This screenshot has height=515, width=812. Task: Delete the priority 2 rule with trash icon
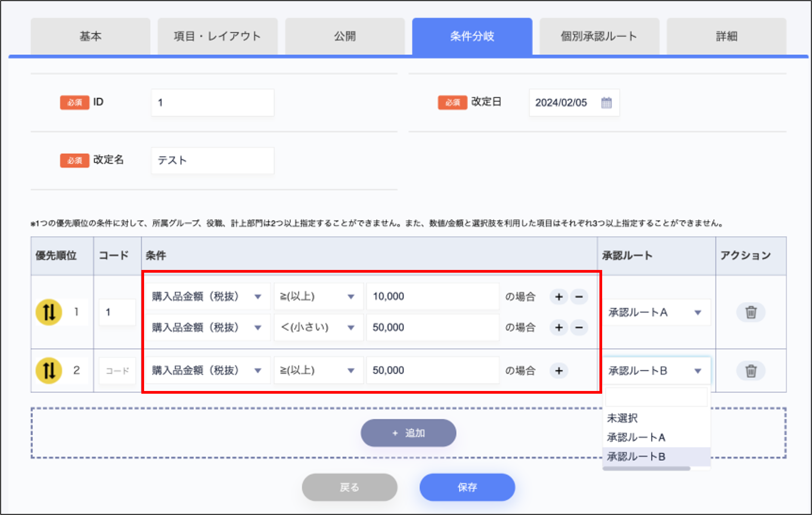point(751,370)
